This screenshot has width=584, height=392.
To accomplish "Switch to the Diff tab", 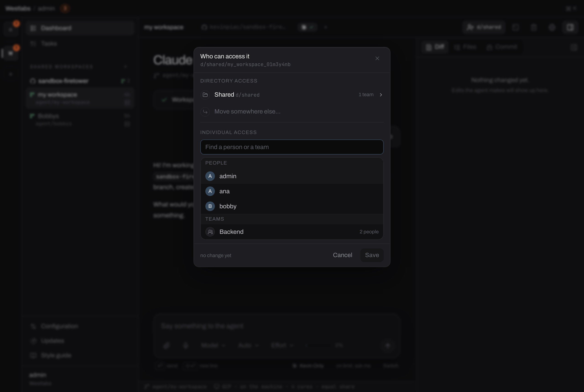I will (435, 47).
